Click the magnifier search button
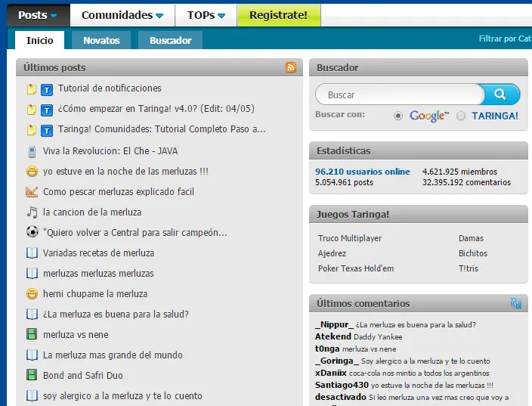Screen dimensions: 532x406 [501, 95]
